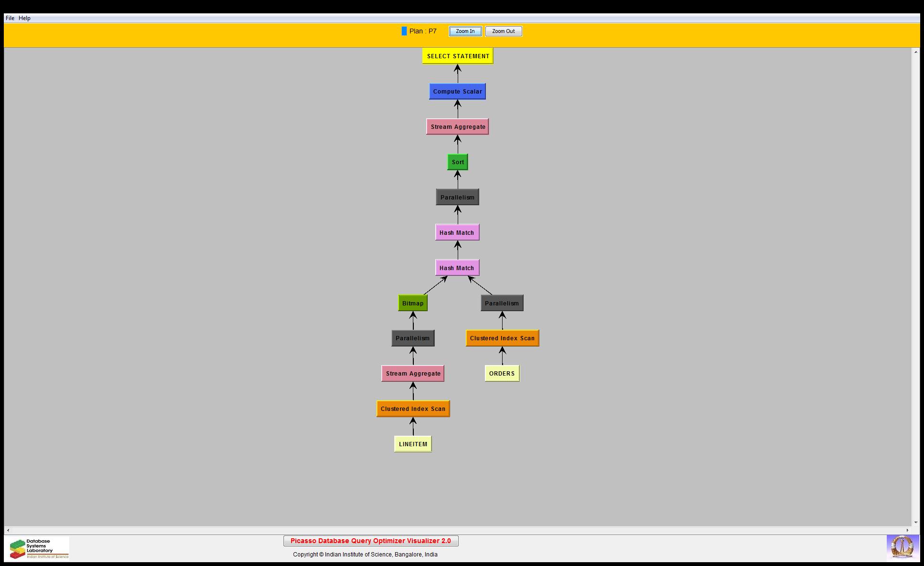Select the SELECT STATEMENT root node
The image size is (924, 566).
click(x=458, y=56)
